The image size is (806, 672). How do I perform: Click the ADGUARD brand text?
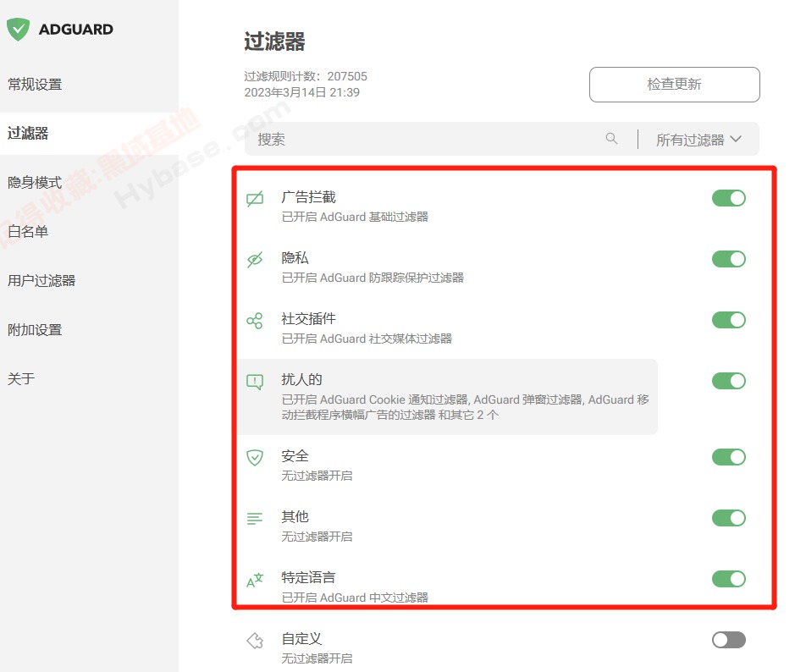tap(76, 30)
